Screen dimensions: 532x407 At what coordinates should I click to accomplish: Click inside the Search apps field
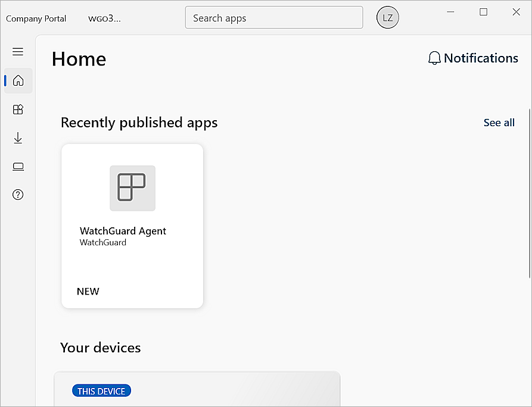[273, 17]
